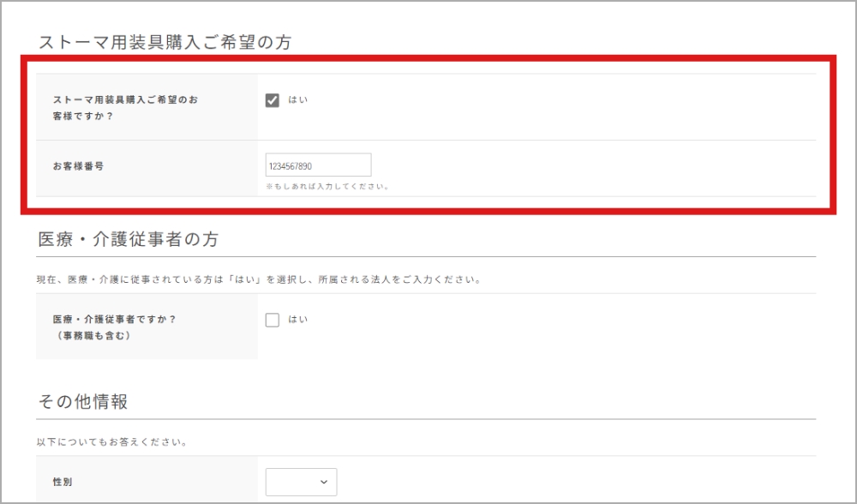
Task: Click the ストーマ用装具購入ご希望のお客様ですか？ label
Action: coord(125,108)
